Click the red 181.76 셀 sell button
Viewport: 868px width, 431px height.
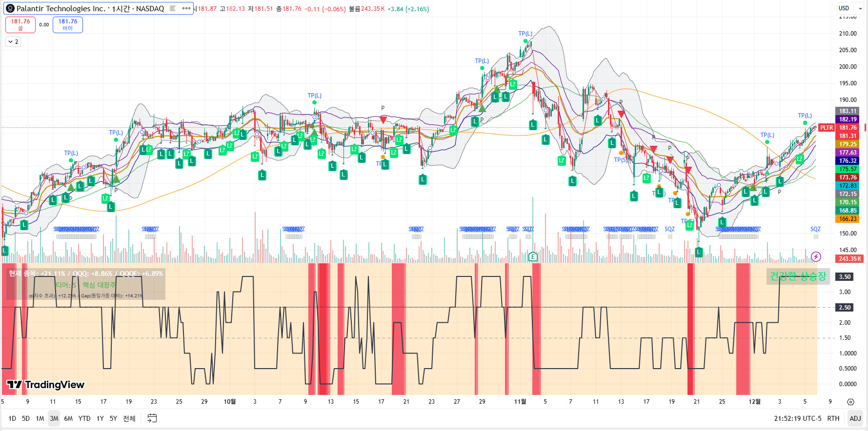tap(20, 24)
